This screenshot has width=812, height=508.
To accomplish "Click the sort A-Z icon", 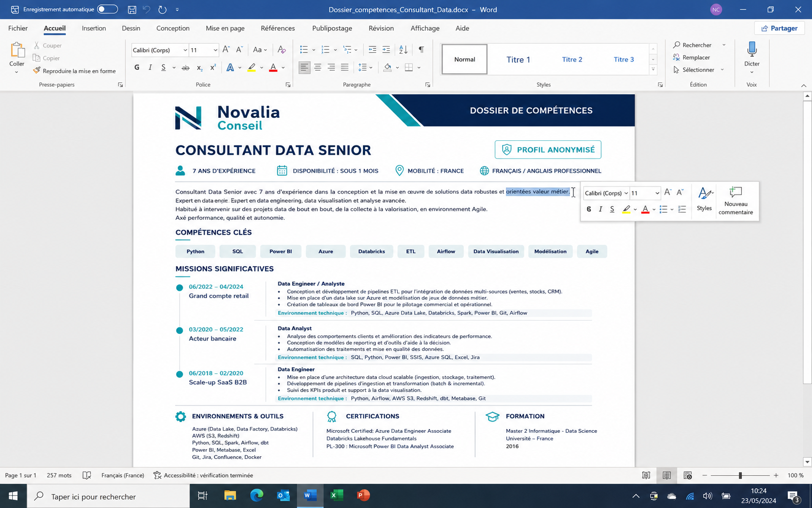I will [403, 50].
